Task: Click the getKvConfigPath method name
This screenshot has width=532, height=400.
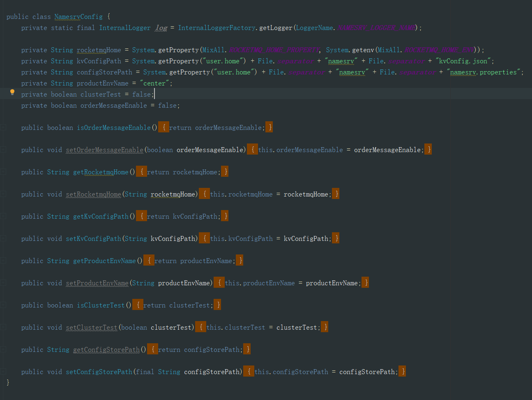Action: pyautogui.click(x=101, y=217)
